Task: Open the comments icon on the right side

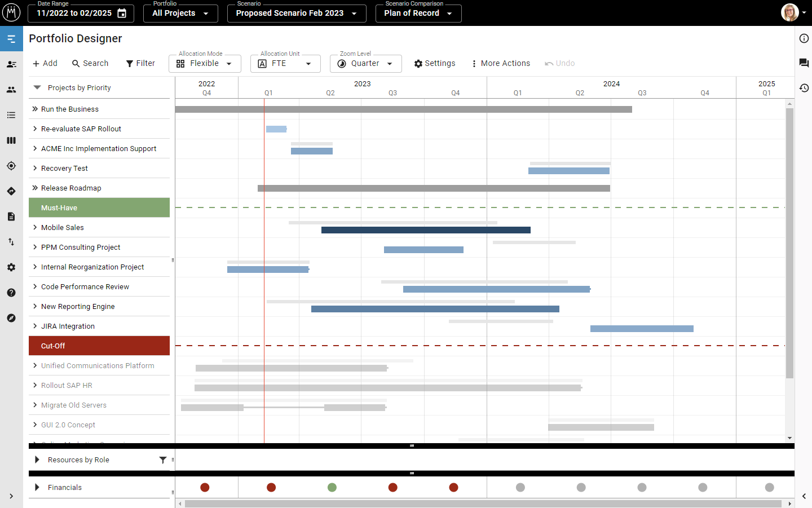Action: click(x=804, y=63)
